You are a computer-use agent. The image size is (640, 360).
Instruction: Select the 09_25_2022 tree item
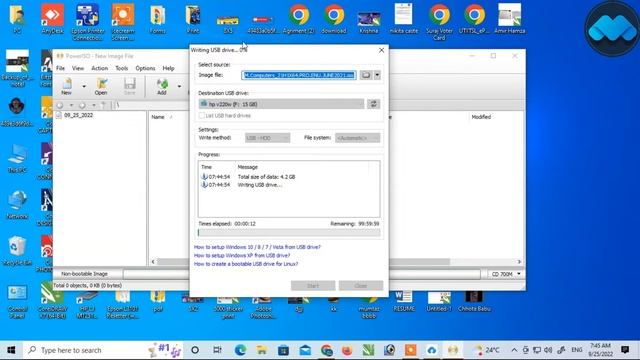click(78, 115)
